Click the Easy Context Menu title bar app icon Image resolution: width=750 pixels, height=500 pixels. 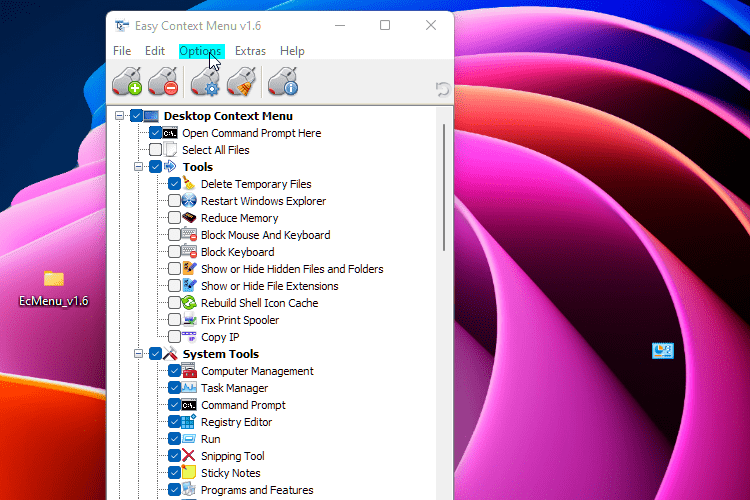122,25
